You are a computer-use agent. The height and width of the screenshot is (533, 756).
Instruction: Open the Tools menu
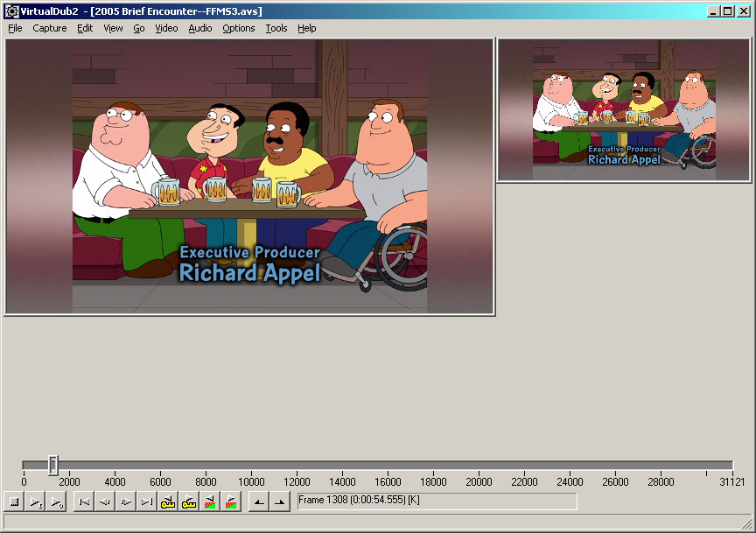tap(276, 29)
